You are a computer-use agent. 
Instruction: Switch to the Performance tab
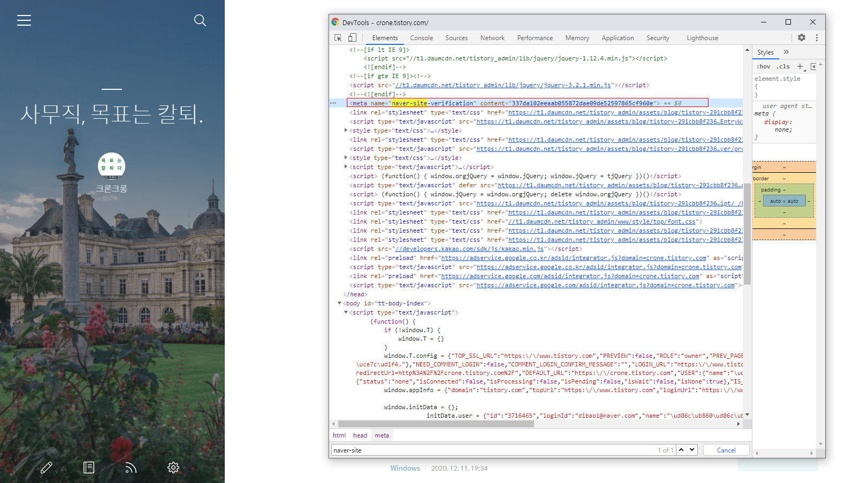point(535,38)
